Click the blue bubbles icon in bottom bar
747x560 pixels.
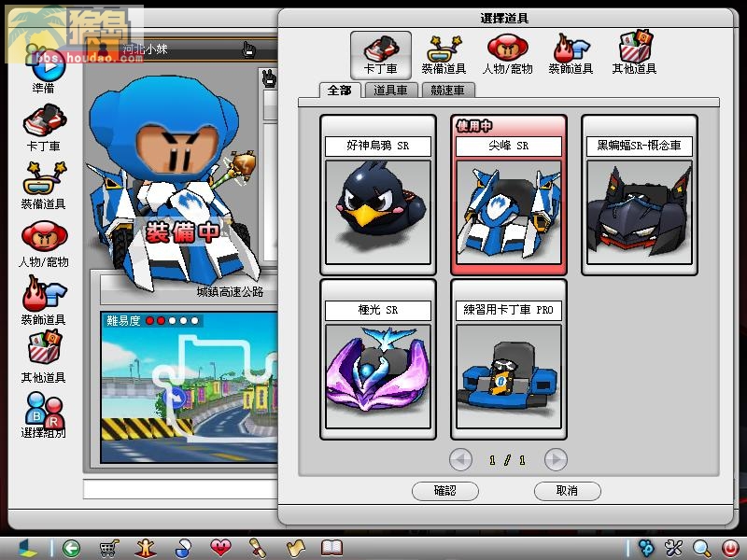[x=646, y=549]
